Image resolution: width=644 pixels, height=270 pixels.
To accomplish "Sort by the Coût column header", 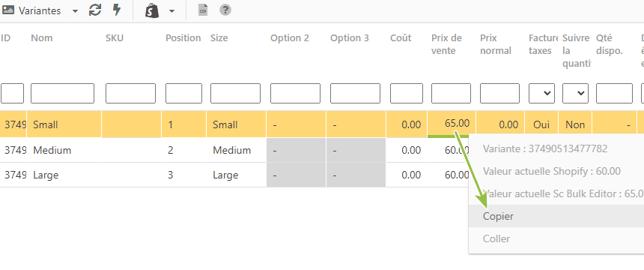I will click(401, 38).
